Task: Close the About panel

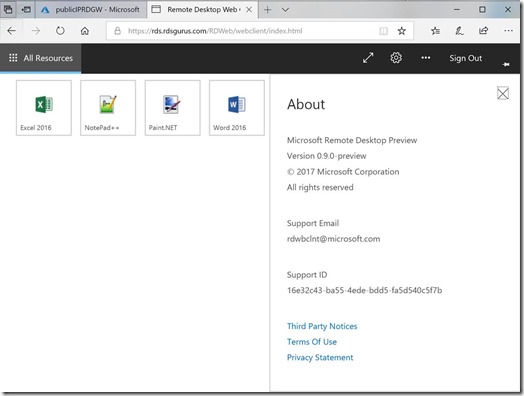Action: [x=503, y=93]
